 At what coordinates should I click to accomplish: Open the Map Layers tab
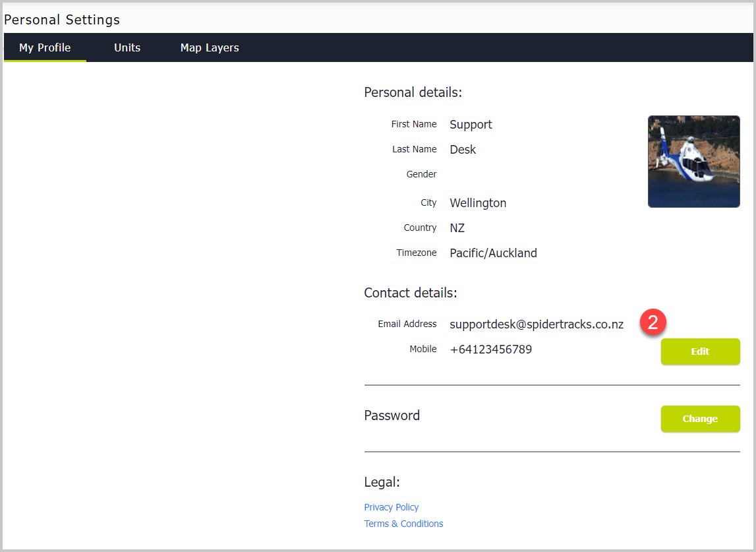click(210, 47)
